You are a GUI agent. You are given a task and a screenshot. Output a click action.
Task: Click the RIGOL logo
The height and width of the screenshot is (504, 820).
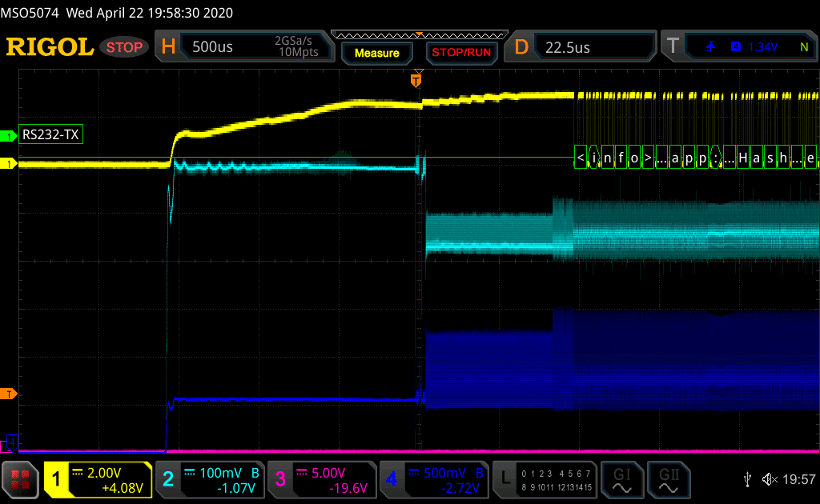click(50, 47)
